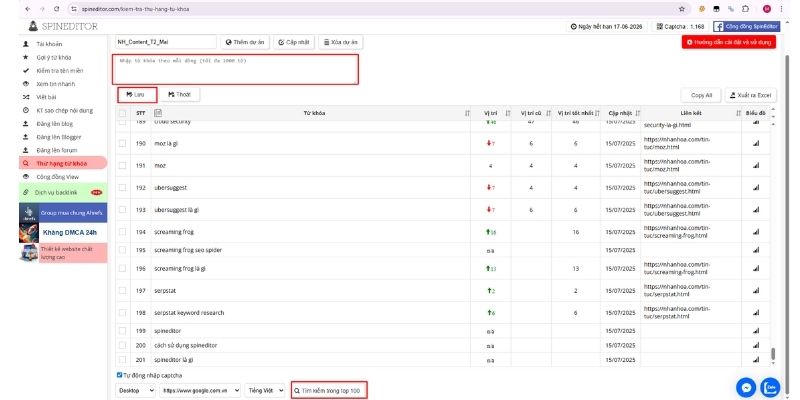Open the nhanhoa.com moz.html link in row 190

[x=677, y=143]
